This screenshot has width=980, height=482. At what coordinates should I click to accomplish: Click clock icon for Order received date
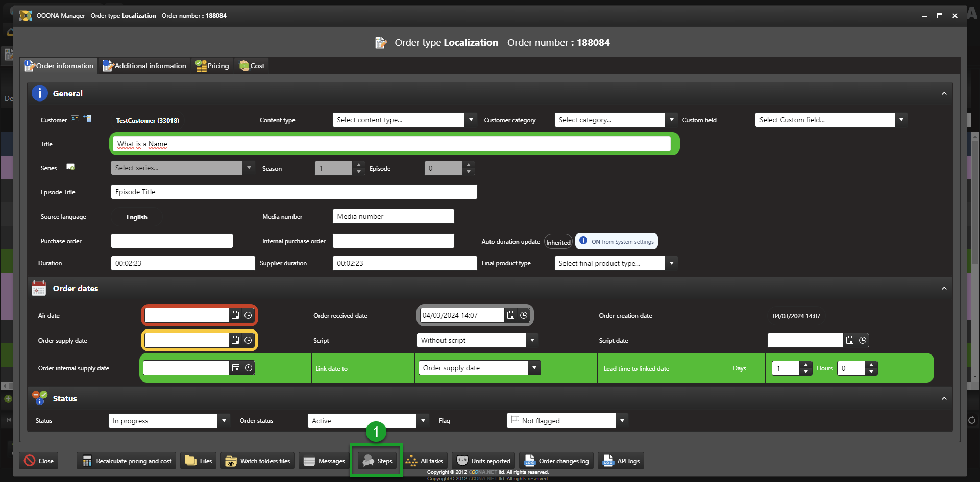tap(524, 315)
